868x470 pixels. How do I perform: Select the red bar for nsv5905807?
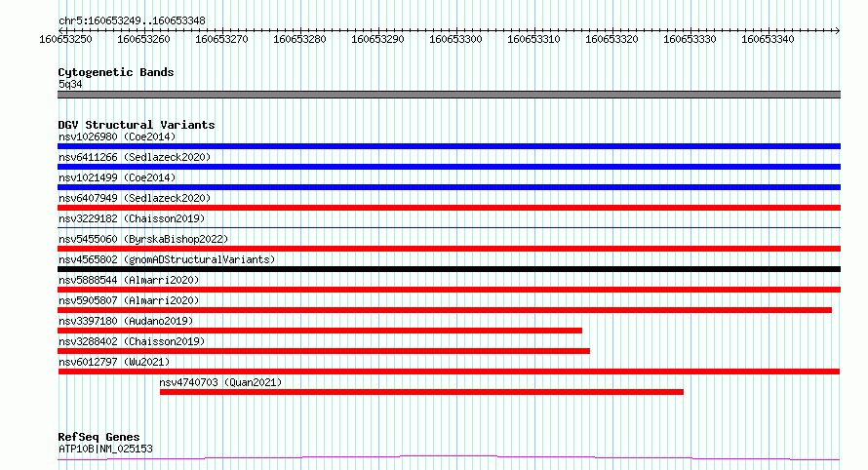445,310
